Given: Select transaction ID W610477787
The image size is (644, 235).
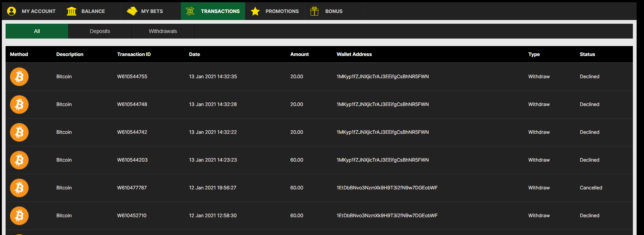Looking at the screenshot, I should 132,188.
